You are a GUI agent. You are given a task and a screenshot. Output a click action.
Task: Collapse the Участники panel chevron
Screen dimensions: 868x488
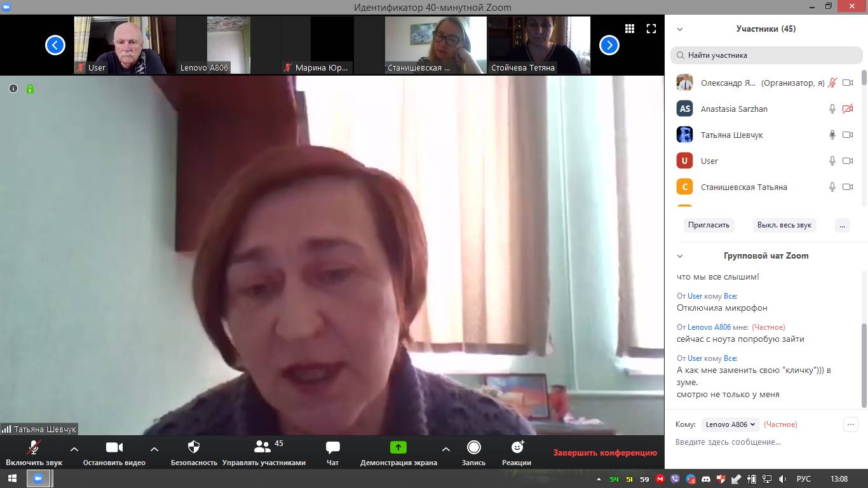click(680, 29)
